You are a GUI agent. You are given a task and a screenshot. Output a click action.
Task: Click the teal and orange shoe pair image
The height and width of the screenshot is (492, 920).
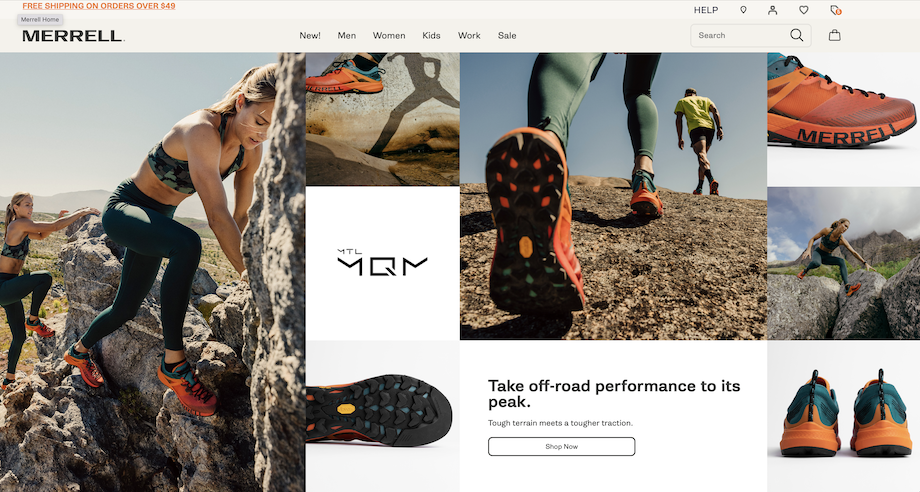(x=843, y=416)
